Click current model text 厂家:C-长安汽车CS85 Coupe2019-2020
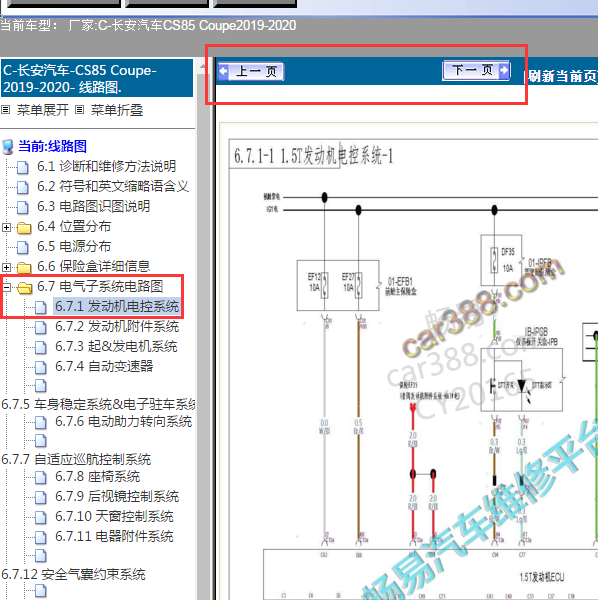Viewport: 598px width, 600px height. click(x=182, y=25)
